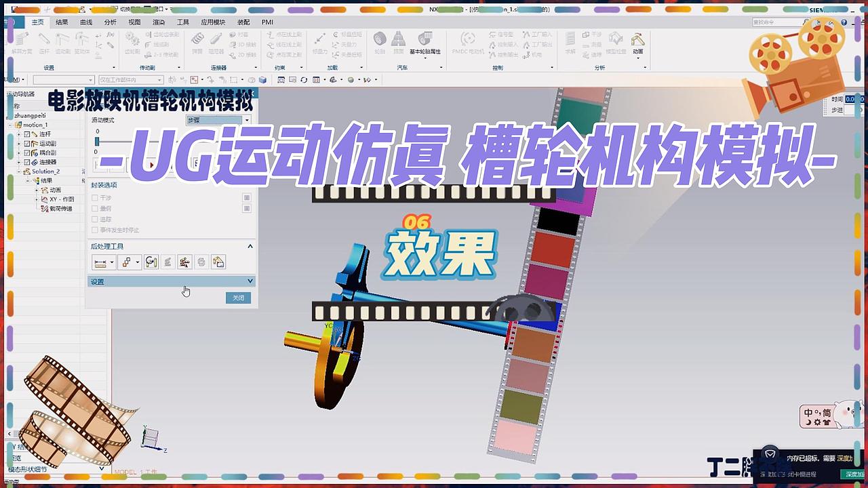Switch to the 结果 ribbon tab
868x488 pixels.
coord(62,22)
